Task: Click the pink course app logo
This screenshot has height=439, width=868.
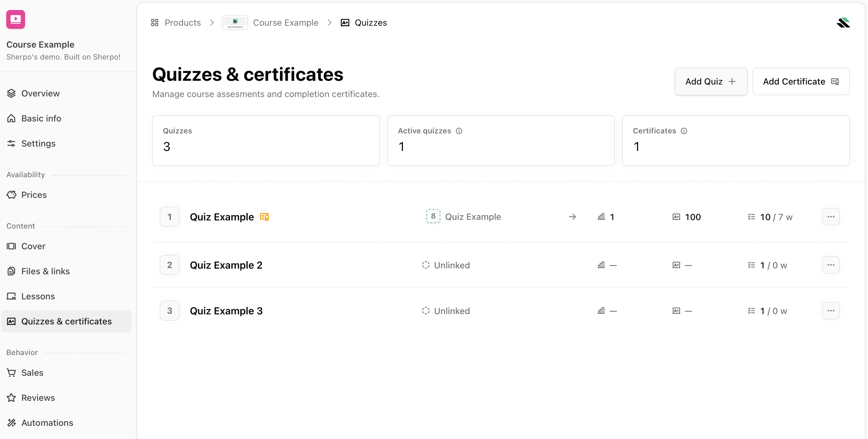Action: point(16,19)
